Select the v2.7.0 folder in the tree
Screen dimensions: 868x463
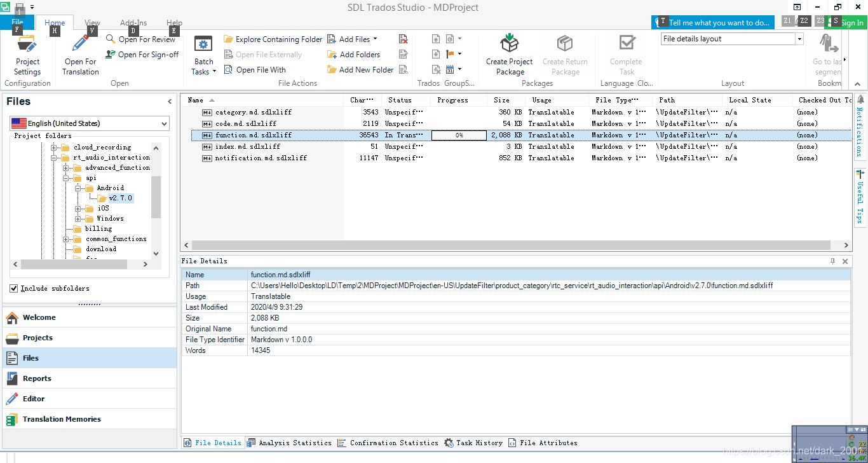(120, 198)
